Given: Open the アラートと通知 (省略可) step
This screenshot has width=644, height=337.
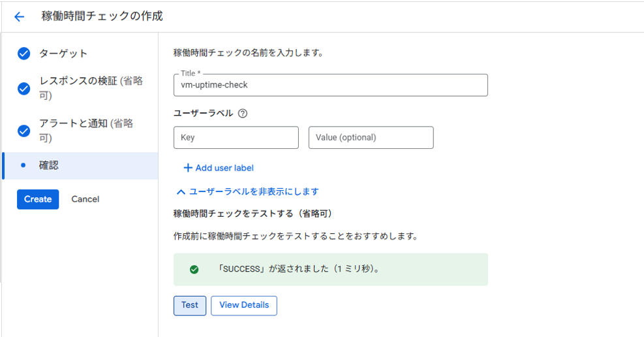Looking at the screenshot, I should 86,131.
